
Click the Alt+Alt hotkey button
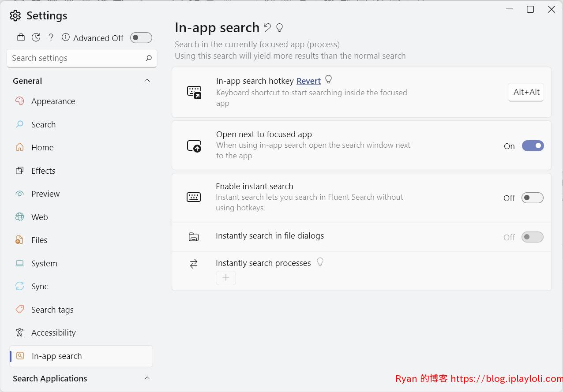coord(526,92)
